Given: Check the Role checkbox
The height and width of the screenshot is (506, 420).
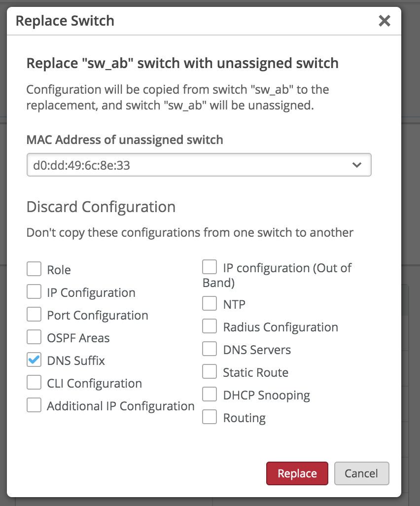Looking at the screenshot, I should click(x=34, y=269).
